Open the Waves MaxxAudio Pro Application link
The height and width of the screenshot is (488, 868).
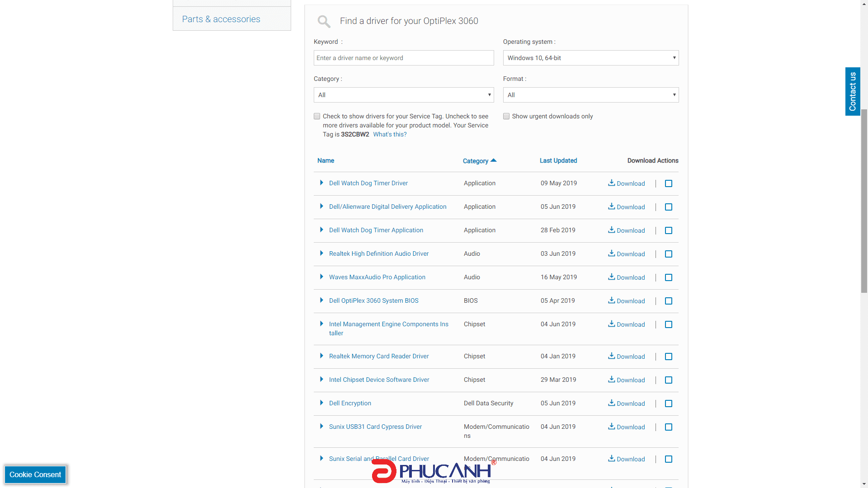pyautogui.click(x=377, y=277)
